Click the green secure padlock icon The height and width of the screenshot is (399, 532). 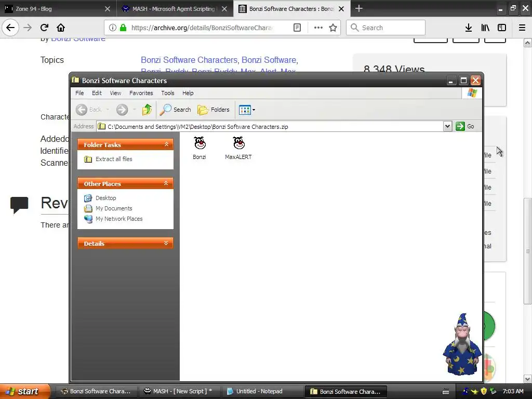tap(123, 28)
